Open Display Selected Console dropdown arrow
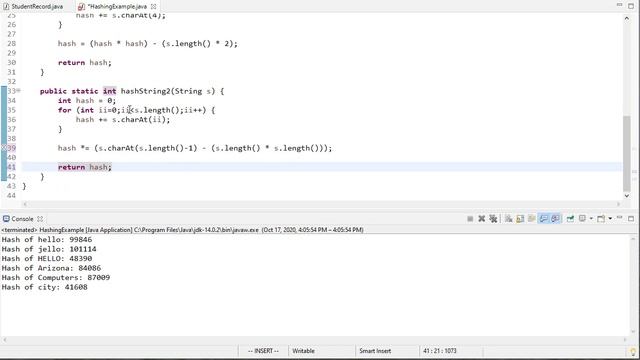Viewport: 640px width, 360px height. point(591,218)
